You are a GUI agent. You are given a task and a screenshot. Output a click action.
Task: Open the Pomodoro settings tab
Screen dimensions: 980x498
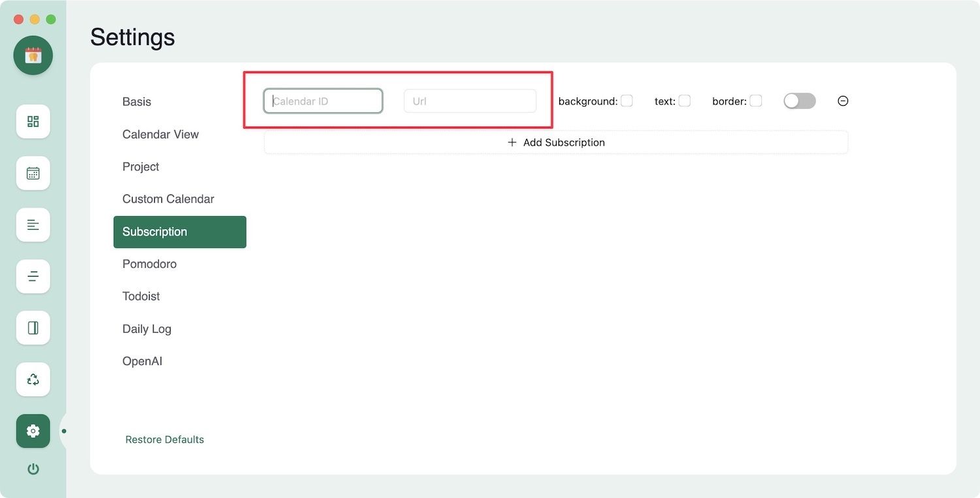[150, 264]
